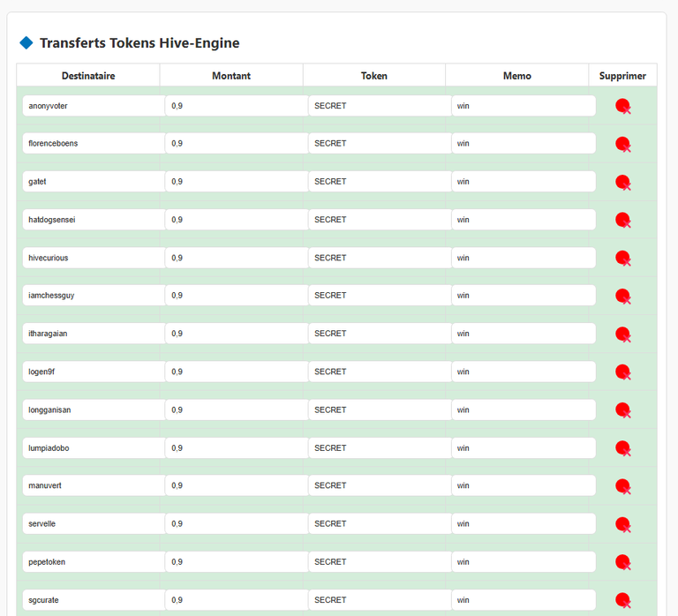Edit the longganisan recipient field
This screenshot has width=678, height=616.
(94, 409)
